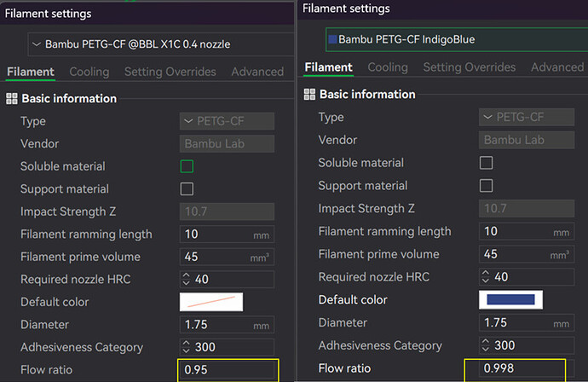This screenshot has height=382, width=588.
Task: Click Basic information grid icon in left panel
Action: [12, 99]
